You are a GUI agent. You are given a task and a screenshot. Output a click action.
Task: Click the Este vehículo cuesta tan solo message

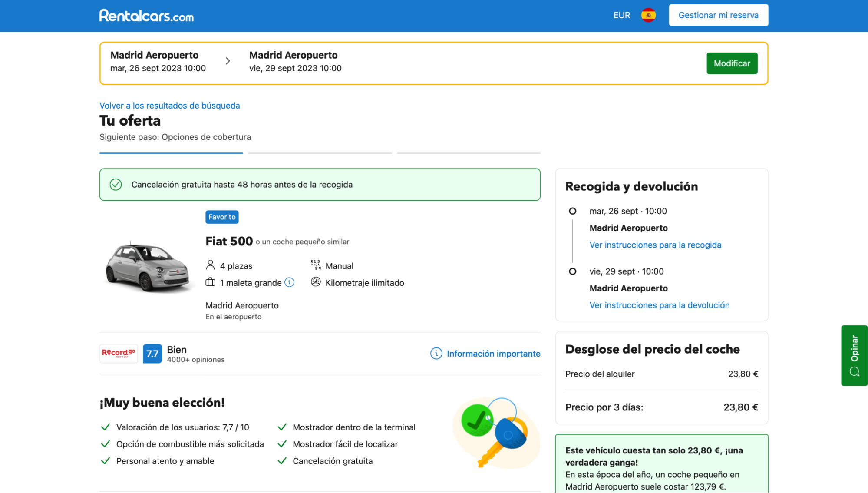tap(653, 457)
